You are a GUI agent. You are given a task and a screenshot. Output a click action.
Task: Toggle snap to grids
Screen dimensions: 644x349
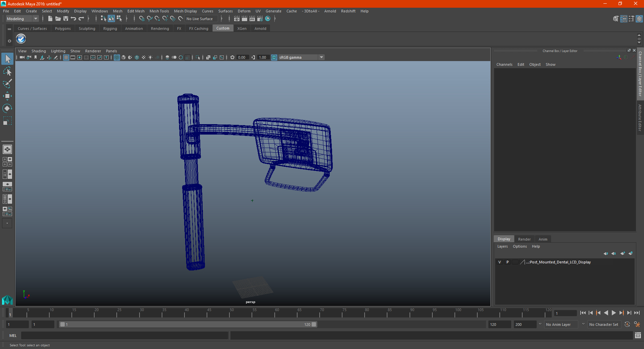(x=142, y=19)
